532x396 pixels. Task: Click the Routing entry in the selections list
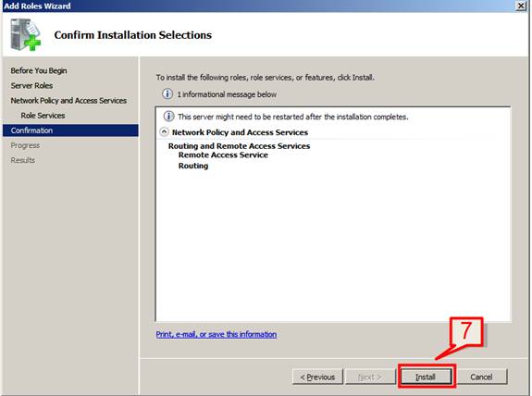tap(193, 166)
